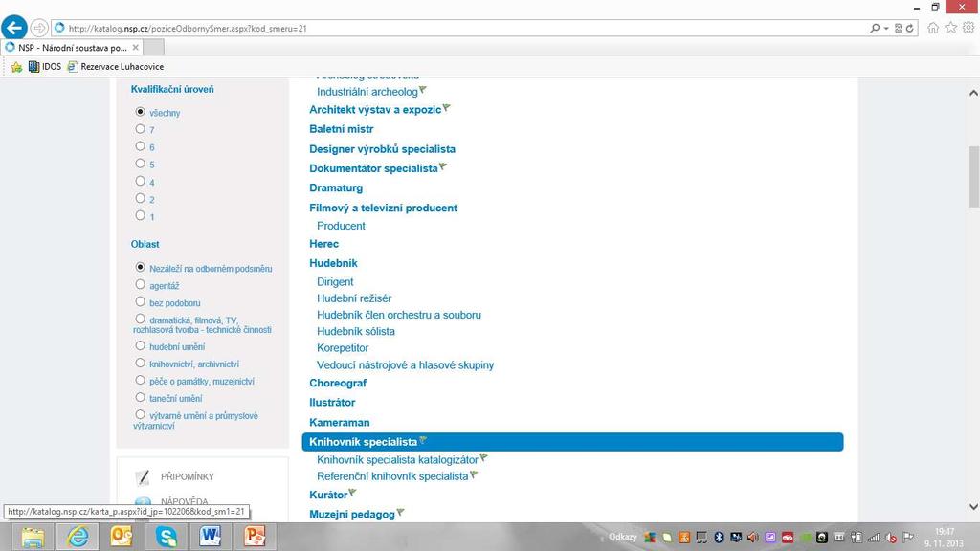The image size is (980, 551).
Task: Choose 'dramatická, filmová, TV' area radio
Action: pos(140,319)
